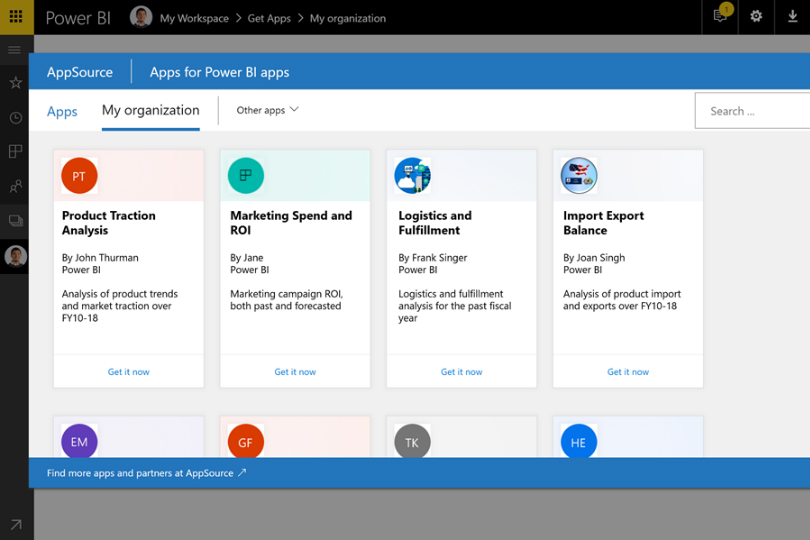Open Apps icon in sidebar
810x540 pixels.
(15, 151)
